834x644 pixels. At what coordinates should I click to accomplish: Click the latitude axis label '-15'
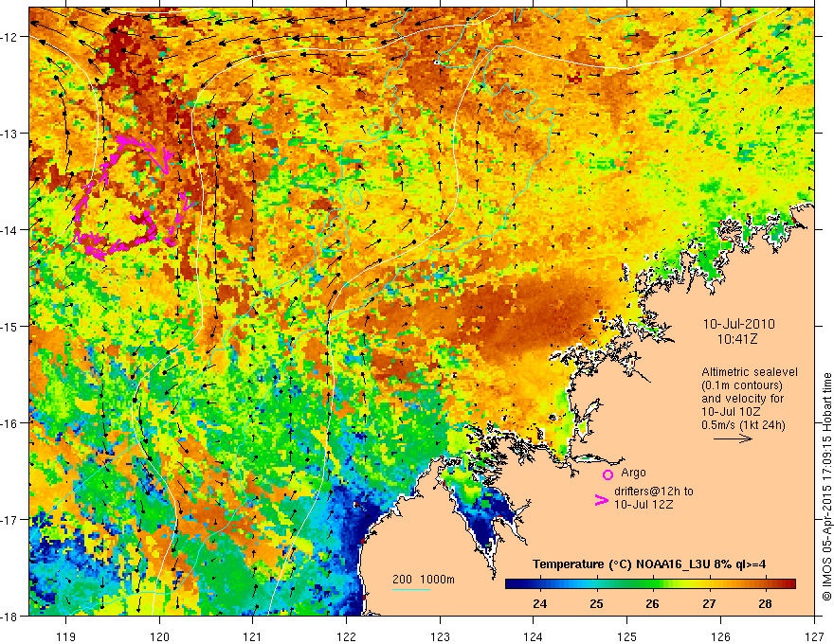(x=10, y=326)
